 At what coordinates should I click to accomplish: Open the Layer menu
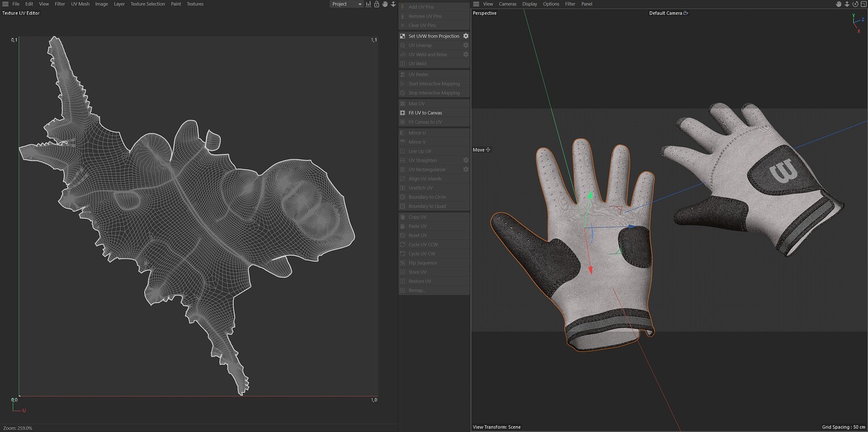pyautogui.click(x=119, y=4)
